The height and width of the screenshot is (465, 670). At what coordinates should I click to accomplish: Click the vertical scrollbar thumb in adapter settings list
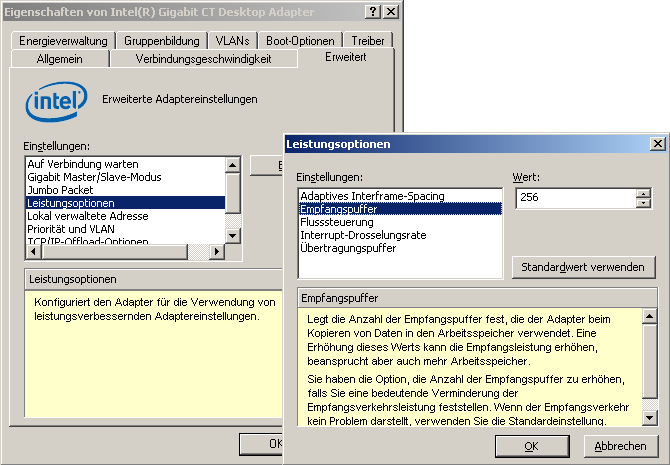click(x=232, y=193)
